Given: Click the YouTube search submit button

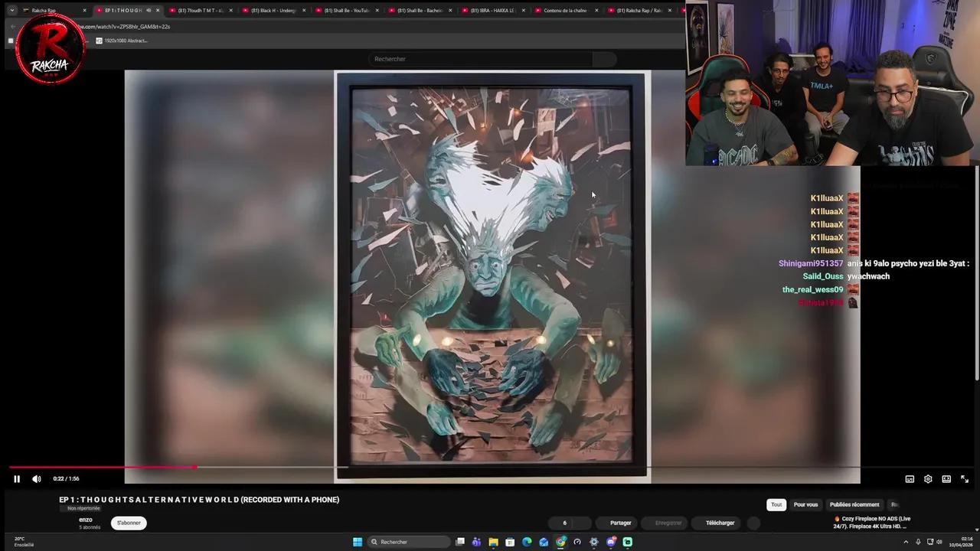Looking at the screenshot, I should coord(604,59).
